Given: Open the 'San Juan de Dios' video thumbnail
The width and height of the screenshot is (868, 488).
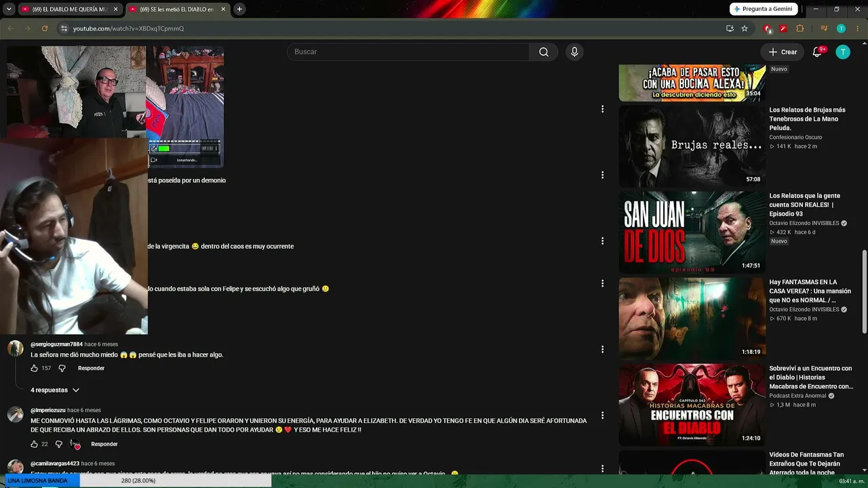Looking at the screenshot, I should pos(692,232).
